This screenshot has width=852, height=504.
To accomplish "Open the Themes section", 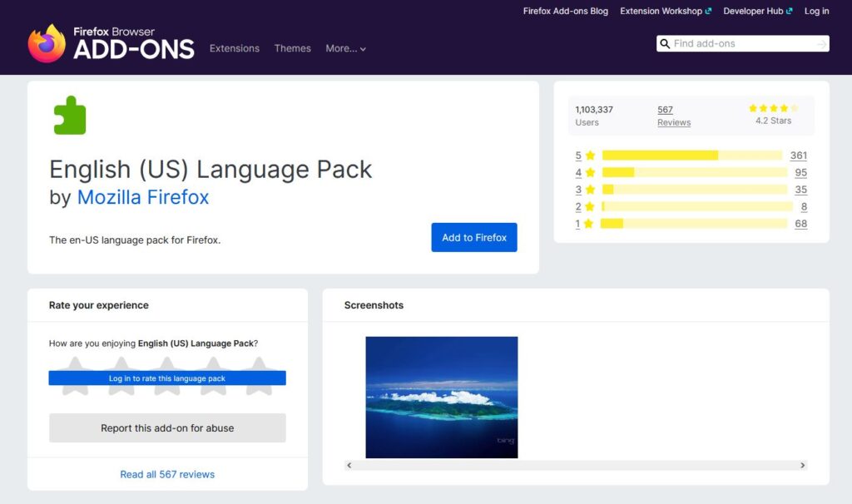I will [292, 48].
